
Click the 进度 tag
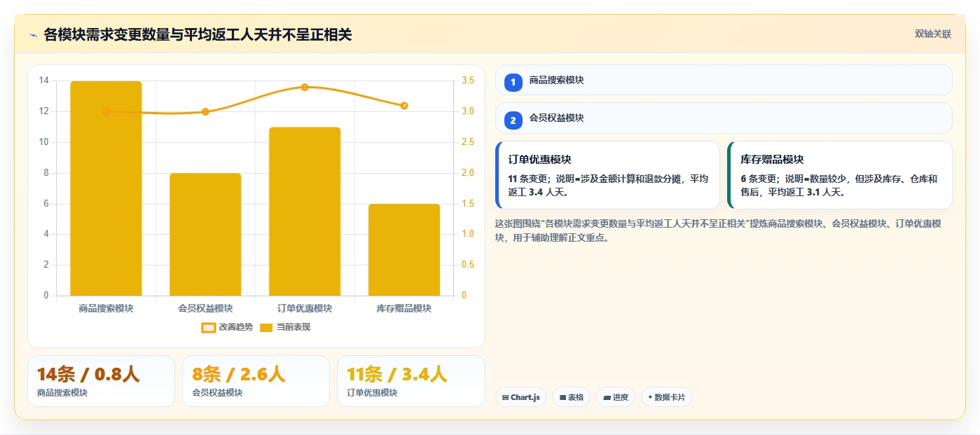click(x=616, y=397)
